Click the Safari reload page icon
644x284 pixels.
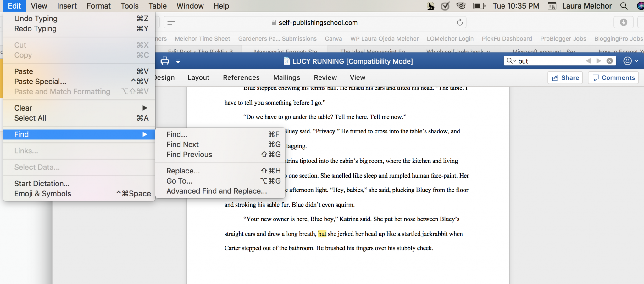click(x=460, y=22)
